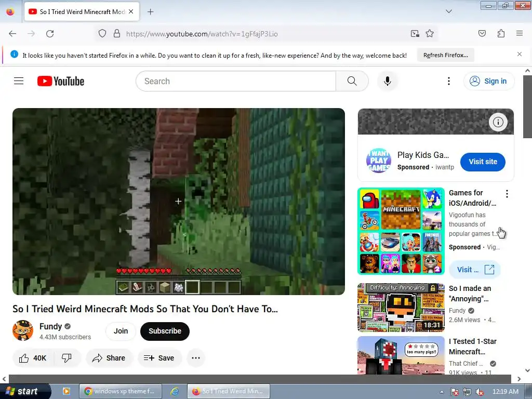The width and height of the screenshot is (532, 399).
Task: Click the Sign in button
Action: tap(488, 81)
